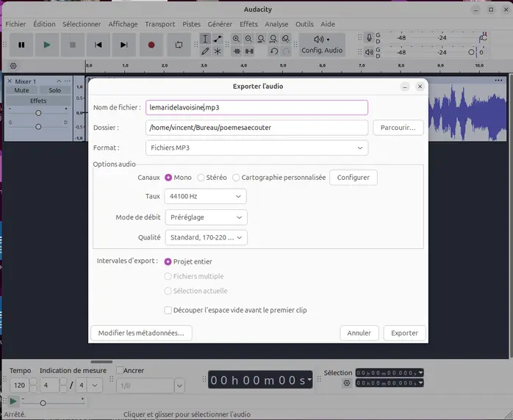
Task: Click the Redo arrow icon
Action: (x=287, y=51)
